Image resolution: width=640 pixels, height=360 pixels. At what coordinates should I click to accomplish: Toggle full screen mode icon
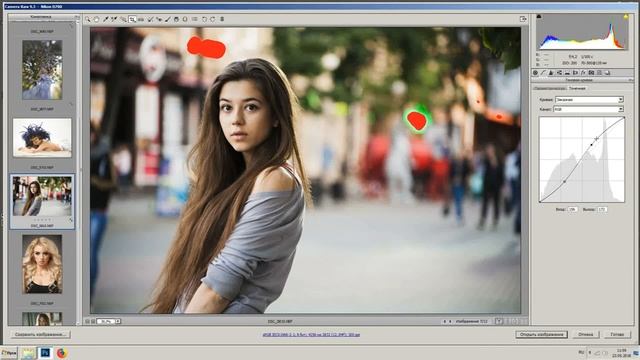tap(523, 19)
